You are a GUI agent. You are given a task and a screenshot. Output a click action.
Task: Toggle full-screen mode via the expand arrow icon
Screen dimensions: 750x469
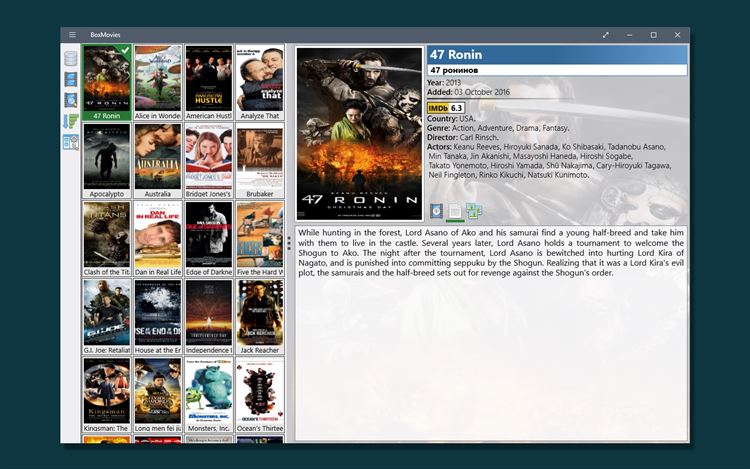[x=606, y=35]
